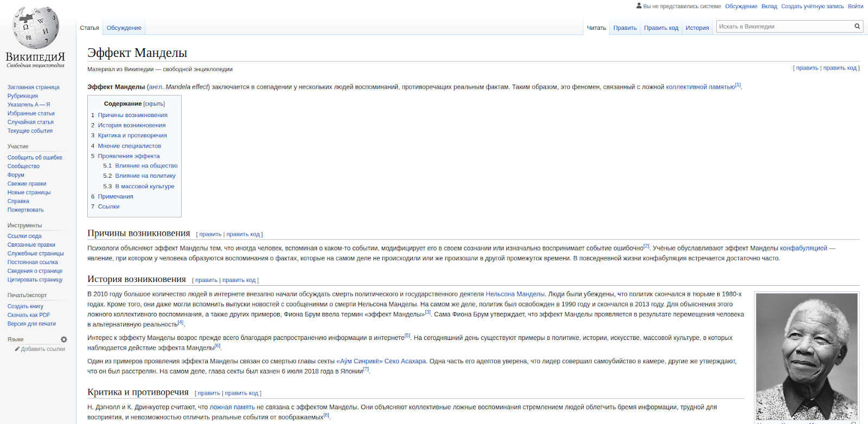Open Связанные правки link
Image resolution: width=868 pixels, height=424 pixels.
pyautogui.click(x=31, y=245)
